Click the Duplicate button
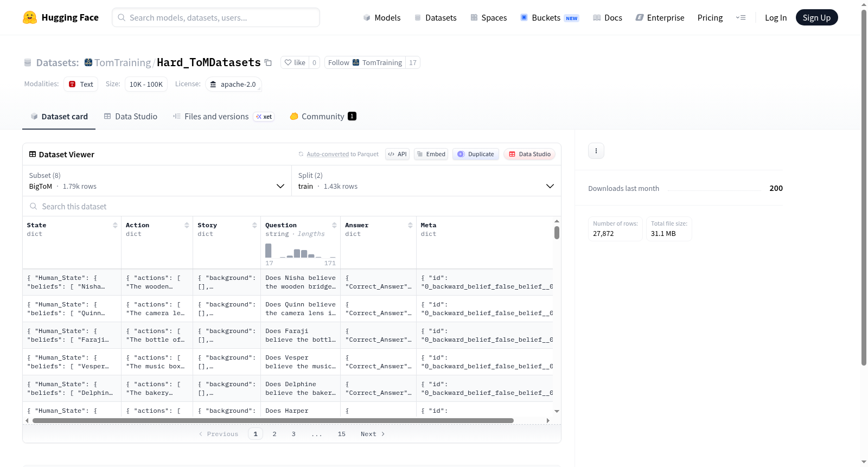Viewport: 868px width, 467px height. coord(476,154)
